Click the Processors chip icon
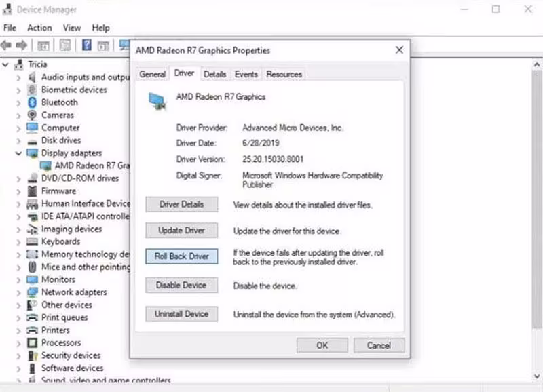The height and width of the screenshot is (392, 543). point(32,343)
